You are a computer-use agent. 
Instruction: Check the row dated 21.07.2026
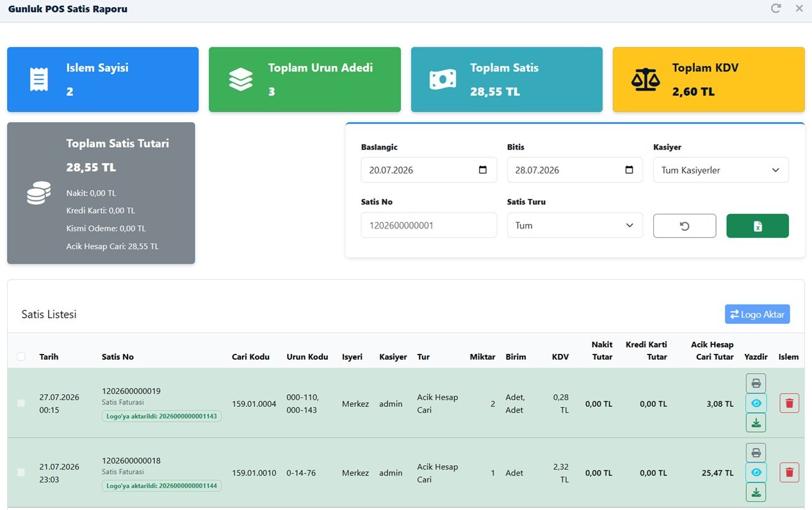21,472
